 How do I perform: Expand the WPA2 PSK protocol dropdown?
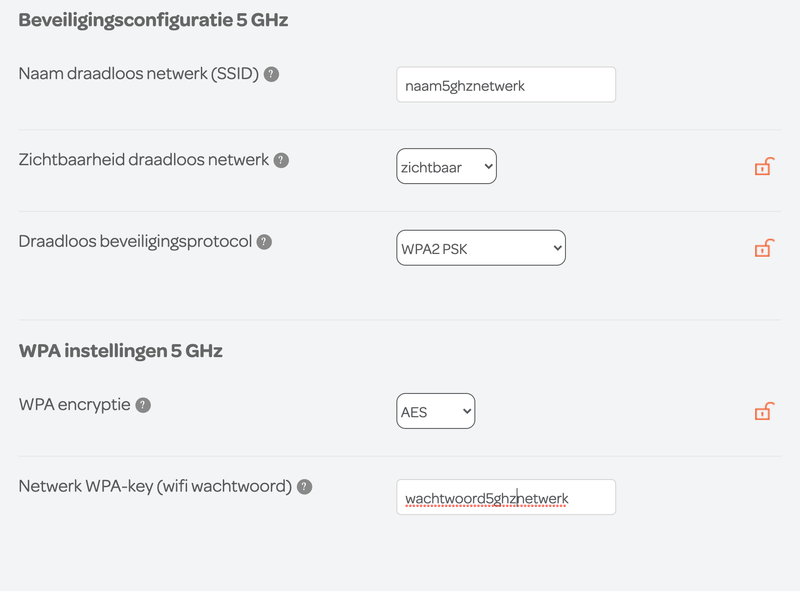[x=481, y=248]
